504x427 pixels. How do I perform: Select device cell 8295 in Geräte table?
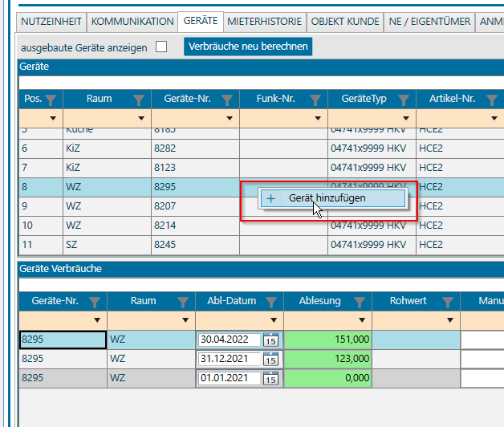(x=195, y=187)
